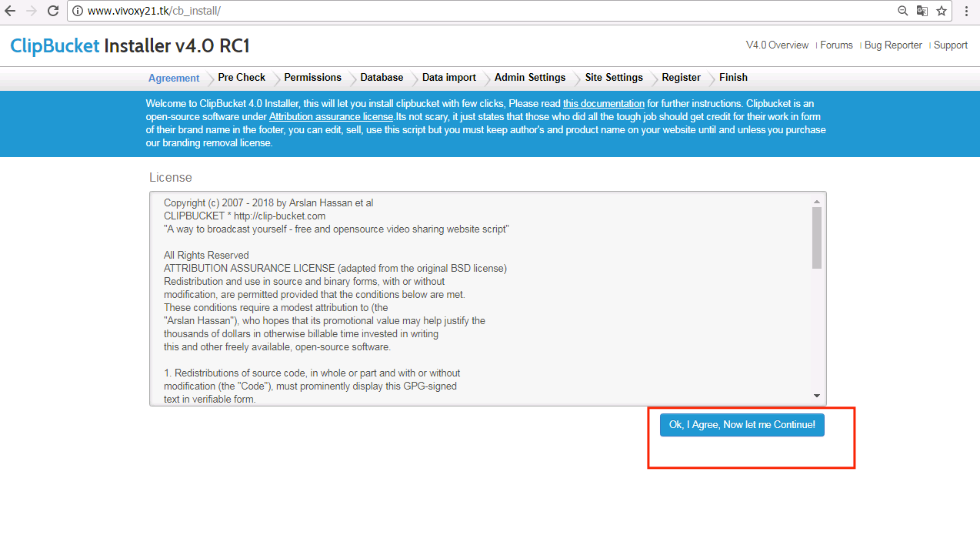Click the translate page icon

[922, 12]
